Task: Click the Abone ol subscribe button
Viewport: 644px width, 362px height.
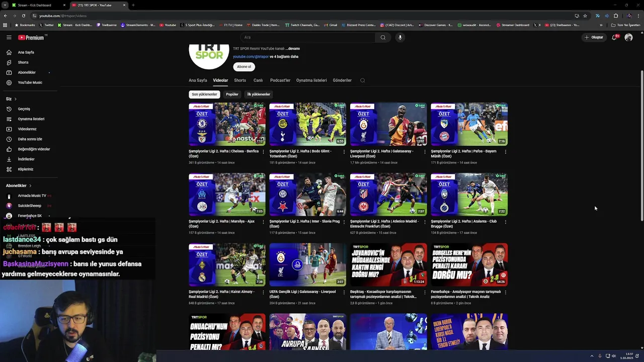Action: coord(244,67)
